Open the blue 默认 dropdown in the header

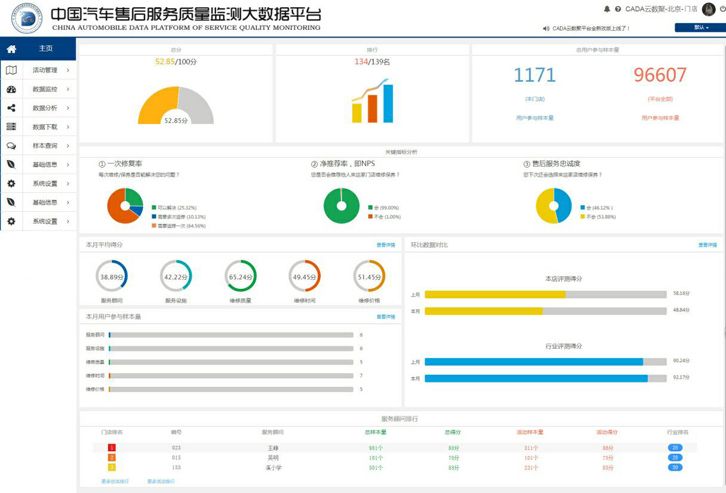(x=700, y=28)
